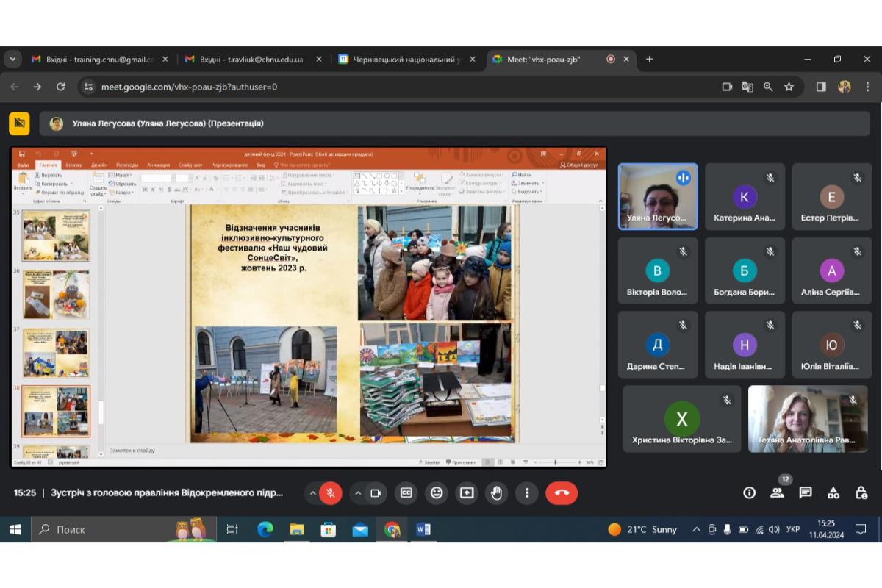The width and height of the screenshot is (882, 588).
Task: Turn on the camera button
Action: (376, 493)
